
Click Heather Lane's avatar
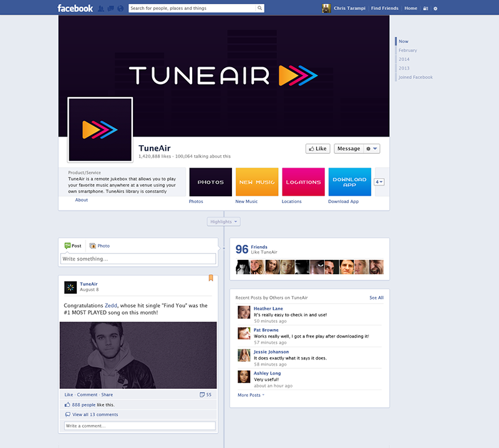244,312
